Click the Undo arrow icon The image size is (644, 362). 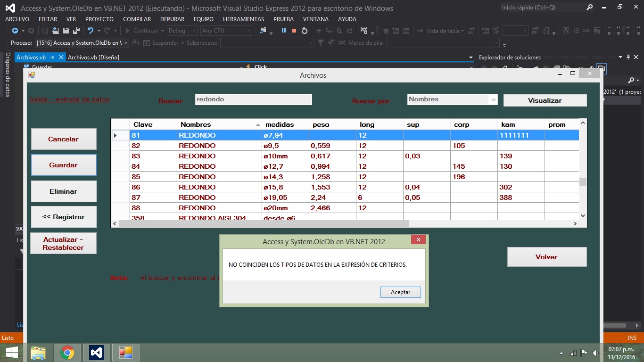coord(90,31)
